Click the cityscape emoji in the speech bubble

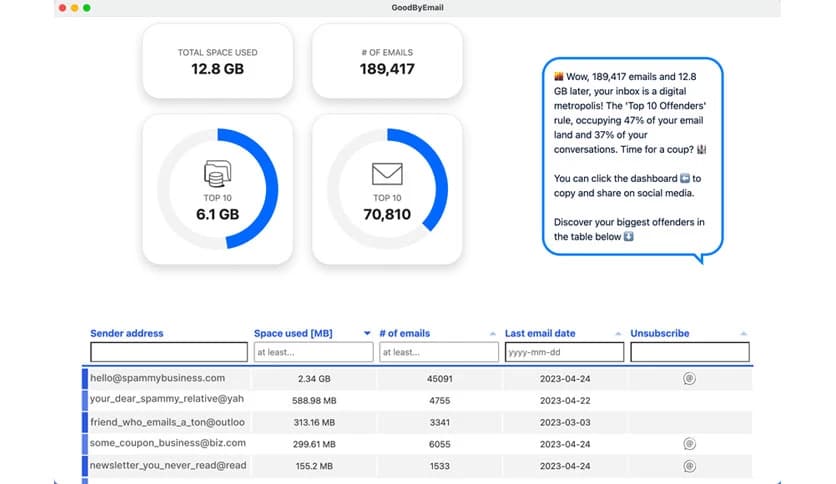click(560, 76)
